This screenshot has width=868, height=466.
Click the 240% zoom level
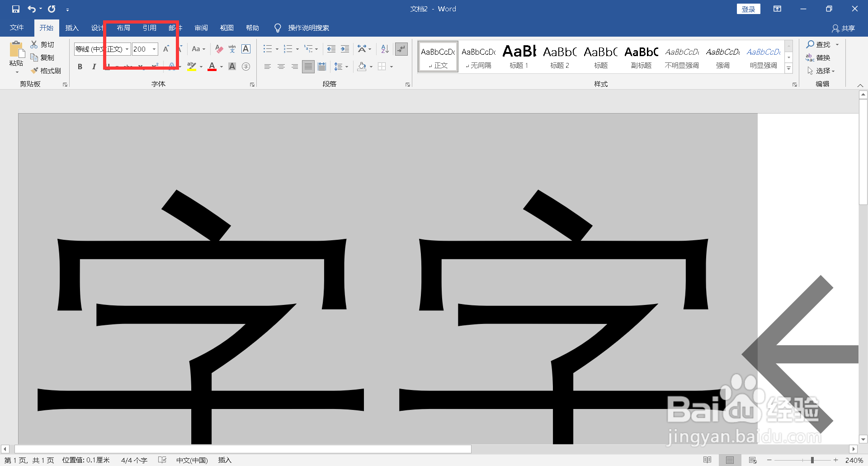(854, 460)
